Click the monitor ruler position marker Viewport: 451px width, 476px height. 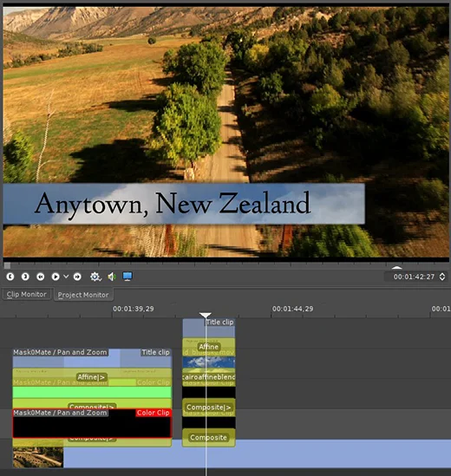(x=396, y=267)
